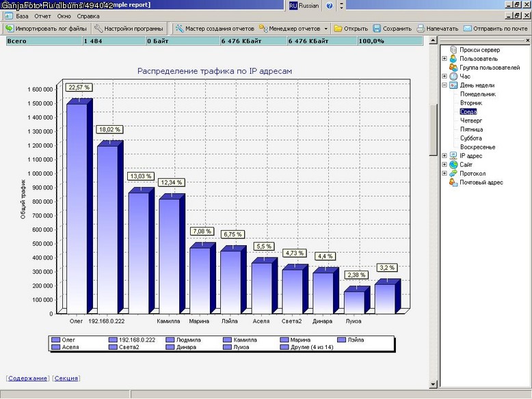Expand the Протокол tree node
The width and height of the screenshot is (532, 399).
tap(444, 174)
